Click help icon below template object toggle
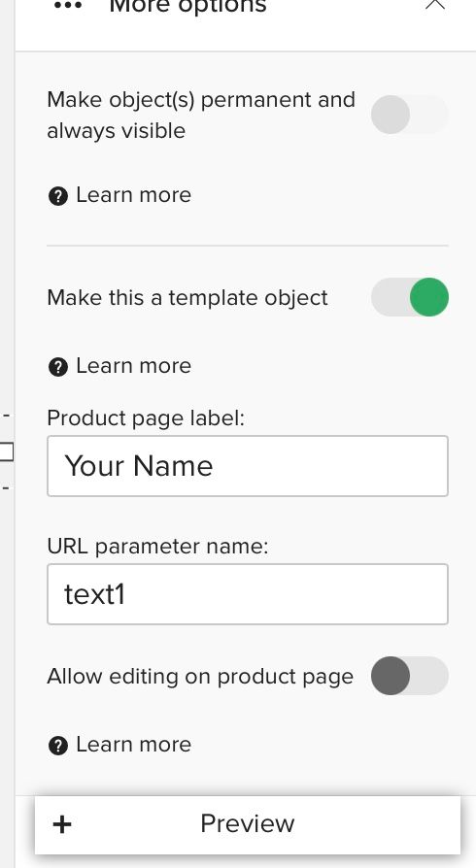Screen dimensions: 476x868 pos(58,367)
